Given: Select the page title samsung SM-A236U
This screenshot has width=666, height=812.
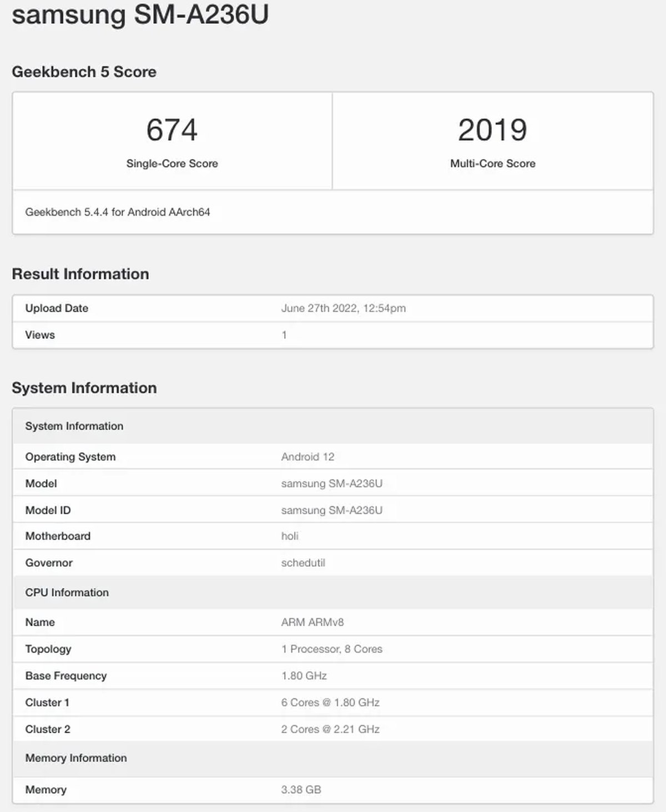Looking at the screenshot, I should [140, 14].
